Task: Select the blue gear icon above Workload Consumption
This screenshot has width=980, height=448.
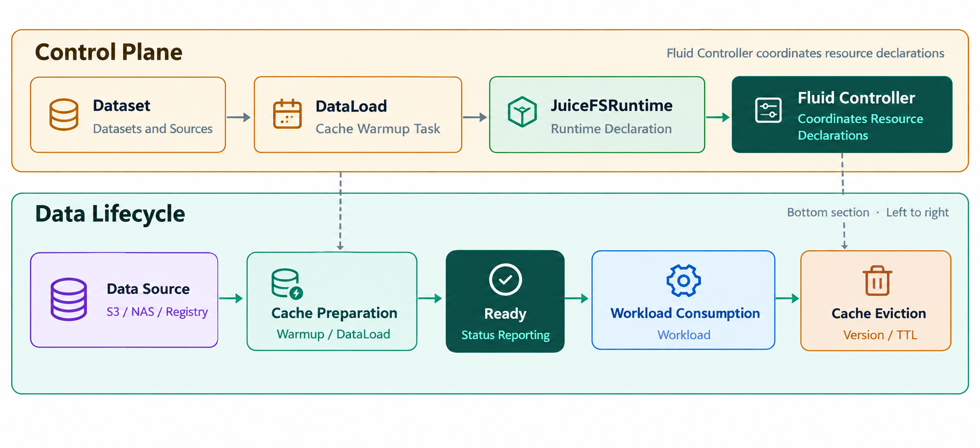Action: [x=684, y=281]
